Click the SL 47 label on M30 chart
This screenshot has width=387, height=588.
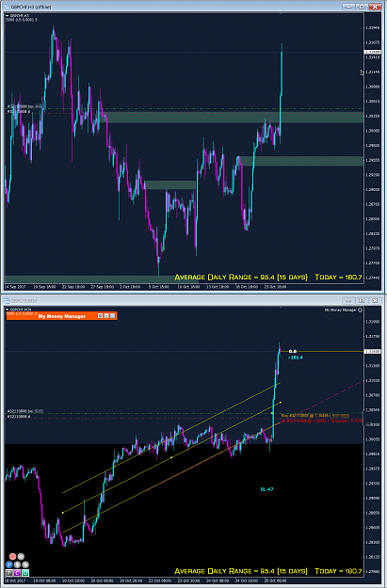click(x=266, y=489)
